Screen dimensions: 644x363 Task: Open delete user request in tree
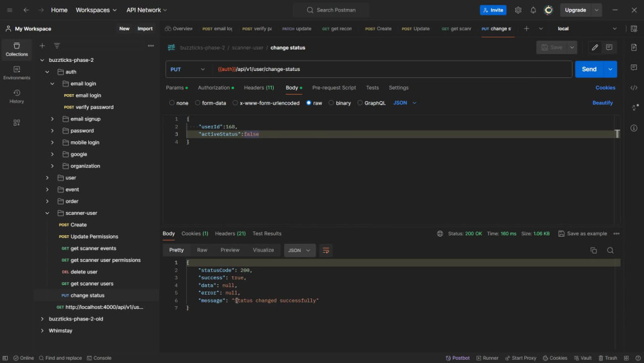84,271
